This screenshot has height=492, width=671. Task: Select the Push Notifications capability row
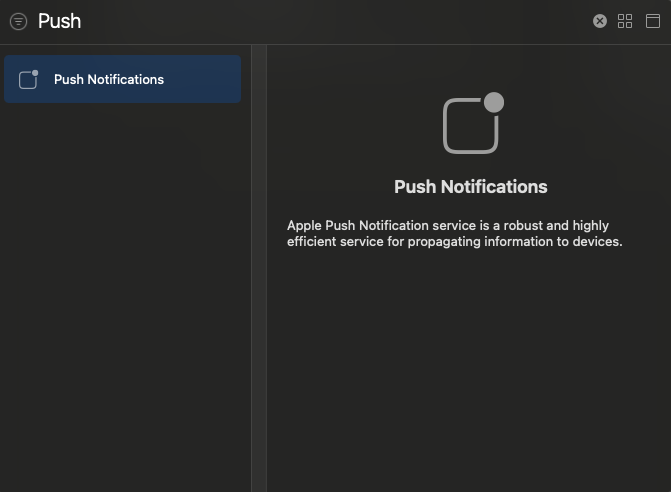(122, 79)
